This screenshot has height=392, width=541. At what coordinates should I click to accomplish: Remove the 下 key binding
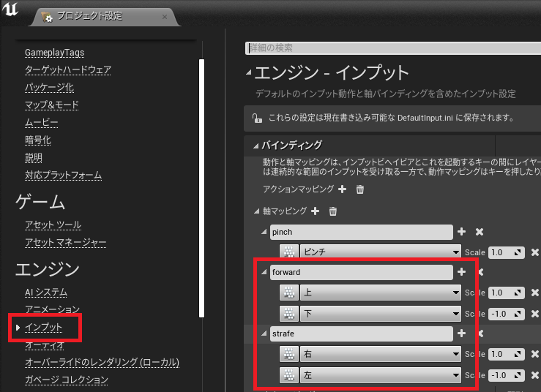[x=535, y=314]
